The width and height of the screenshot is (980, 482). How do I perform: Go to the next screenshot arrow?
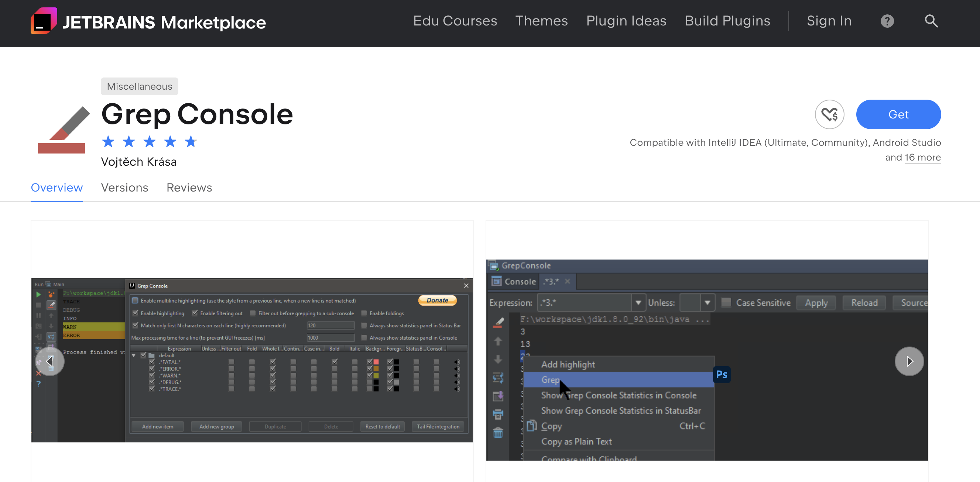pyautogui.click(x=909, y=361)
